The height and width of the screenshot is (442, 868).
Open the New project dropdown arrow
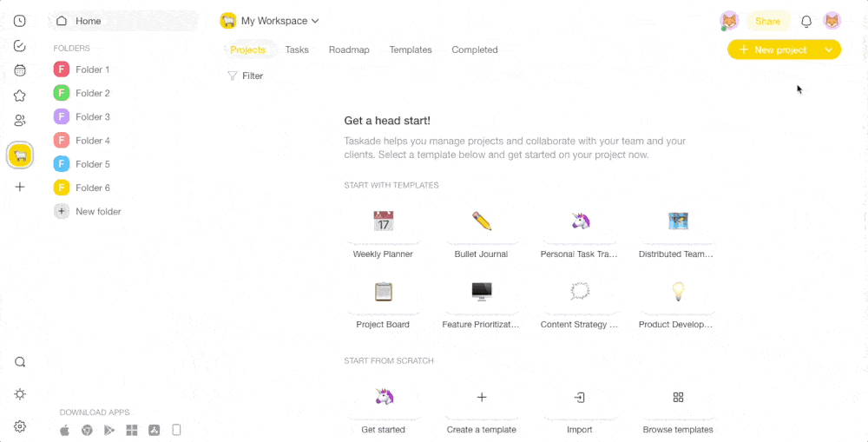tap(829, 50)
